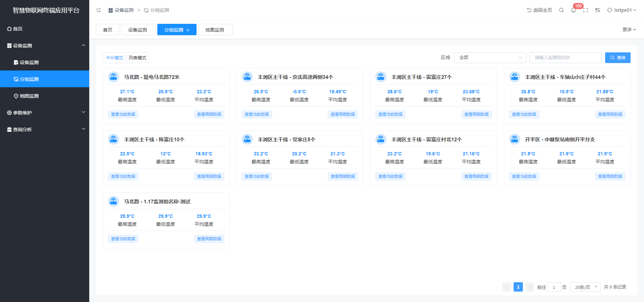This screenshot has height=302, width=644.
Task: Open the tsrlgw01 user dropdown
Action: (622, 10)
